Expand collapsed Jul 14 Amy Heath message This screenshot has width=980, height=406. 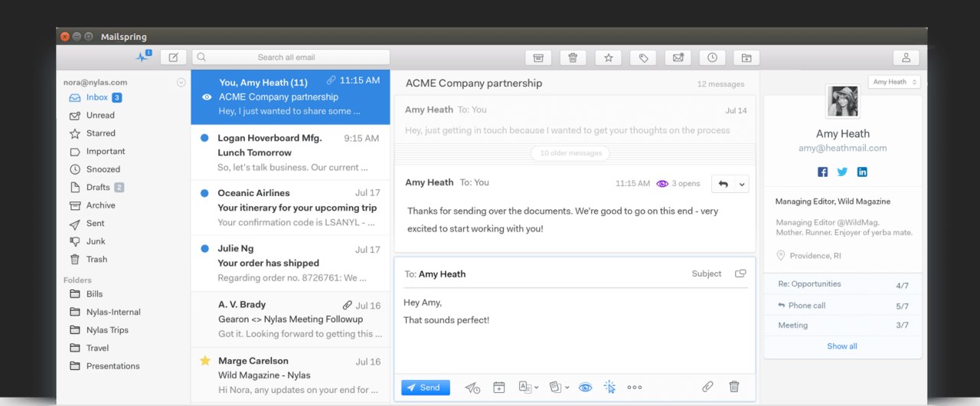(575, 120)
